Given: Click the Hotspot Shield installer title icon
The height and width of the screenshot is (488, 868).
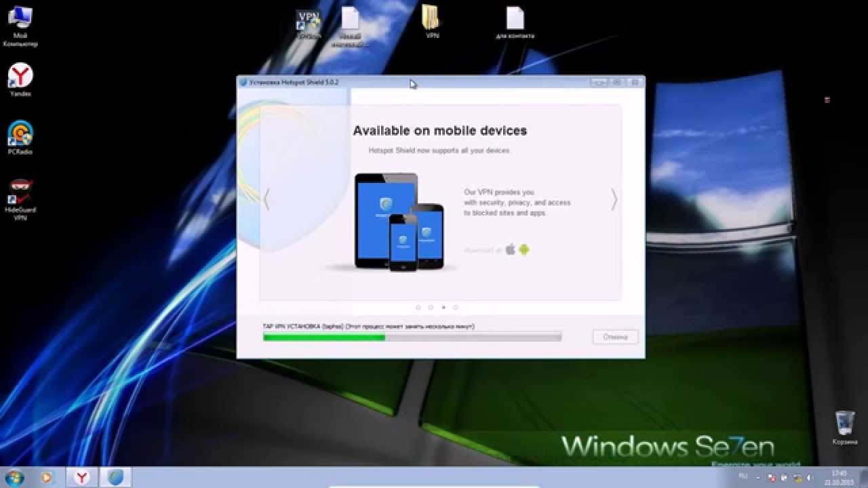Looking at the screenshot, I should (x=243, y=82).
